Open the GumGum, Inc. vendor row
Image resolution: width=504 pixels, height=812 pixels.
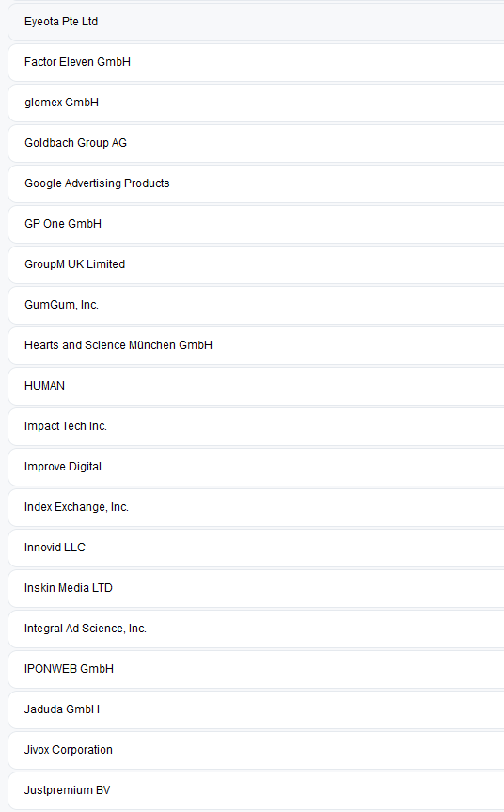pyautogui.click(x=256, y=305)
